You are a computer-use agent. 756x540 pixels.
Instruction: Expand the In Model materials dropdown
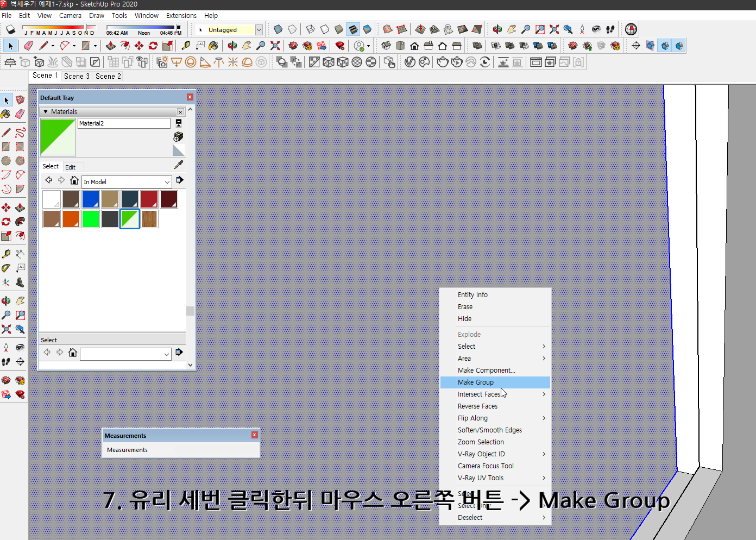click(167, 182)
